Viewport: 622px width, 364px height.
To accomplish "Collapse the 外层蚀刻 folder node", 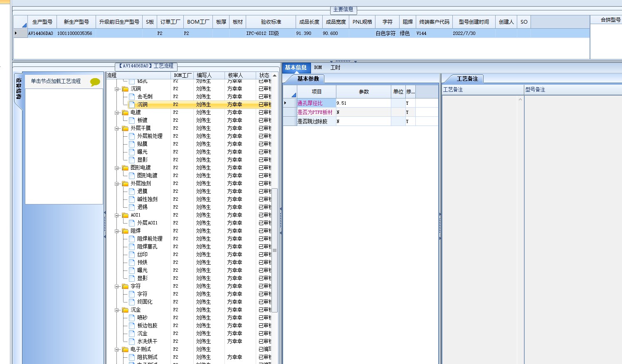I will click(x=117, y=184).
